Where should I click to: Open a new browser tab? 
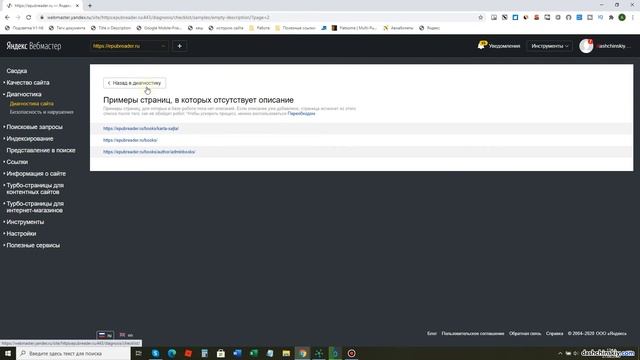coord(90,6)
